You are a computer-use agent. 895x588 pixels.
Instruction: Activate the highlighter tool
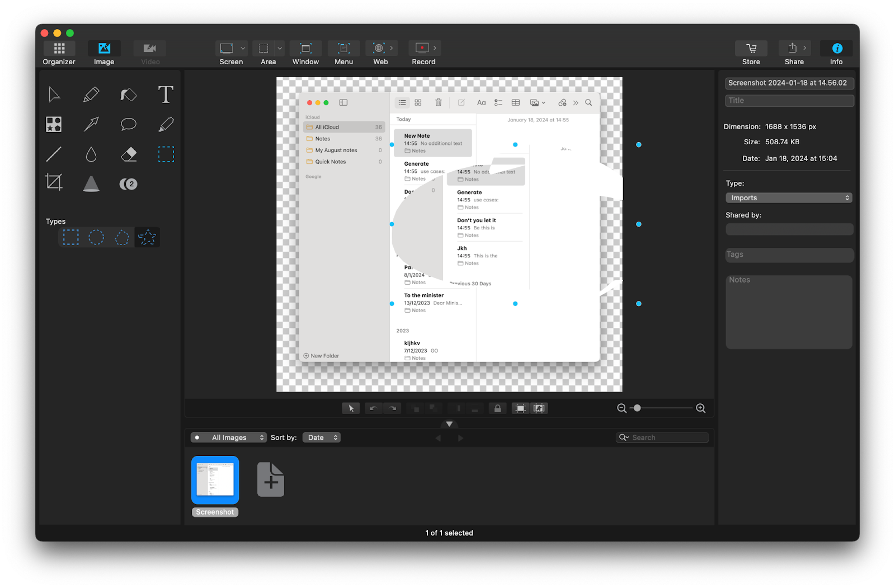tap(166, 124)
